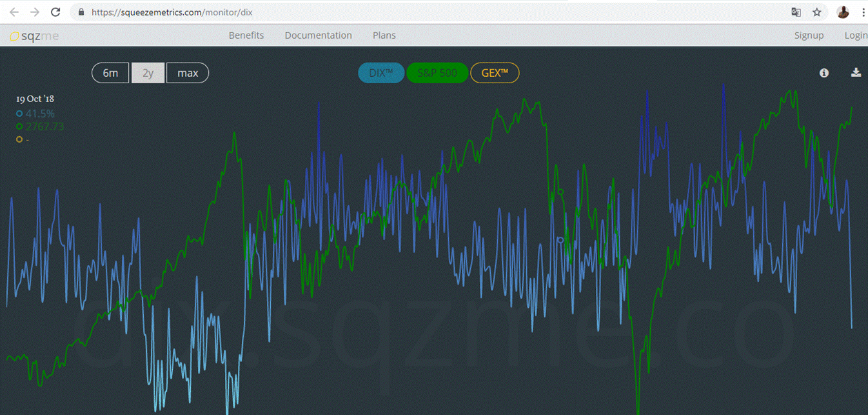
Task: Bookmark this page with the star
Action: click(816, 12)
